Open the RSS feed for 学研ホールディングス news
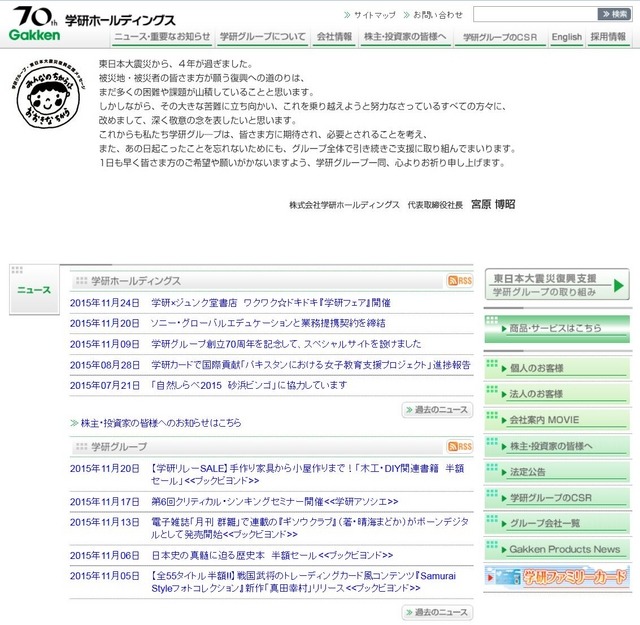This screenshot has width=640, height=625. [460, 280]
